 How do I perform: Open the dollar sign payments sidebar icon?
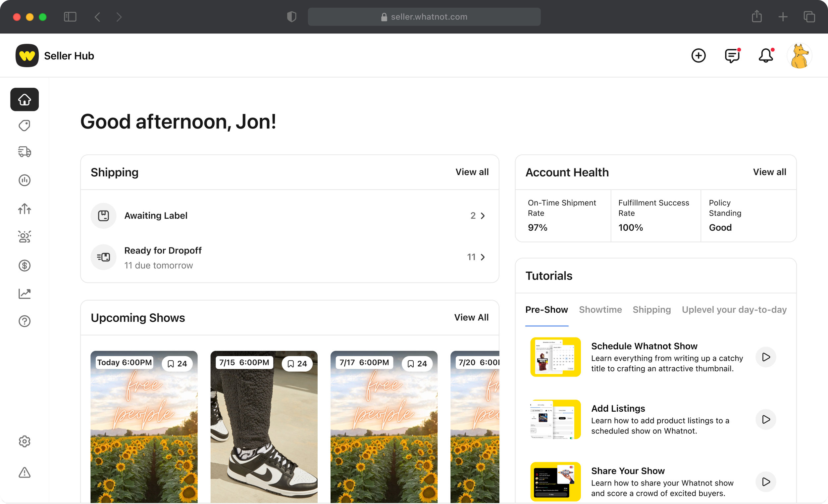25,266
